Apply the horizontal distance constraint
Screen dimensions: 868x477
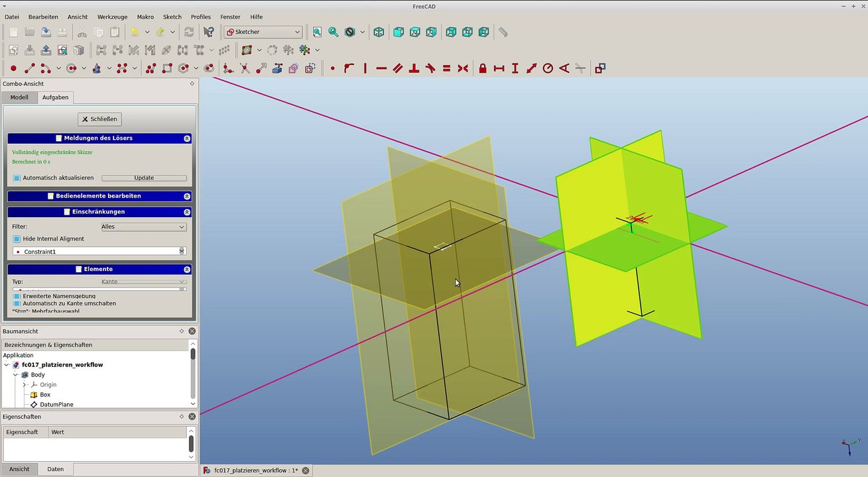click(499, 68)
